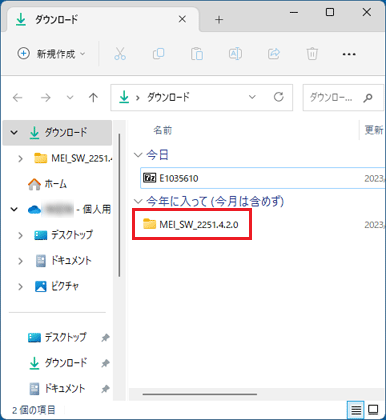The image size is (386, 420).
Task: Click the Cut scissors icon in toolbar
Action: pos(120,53)
